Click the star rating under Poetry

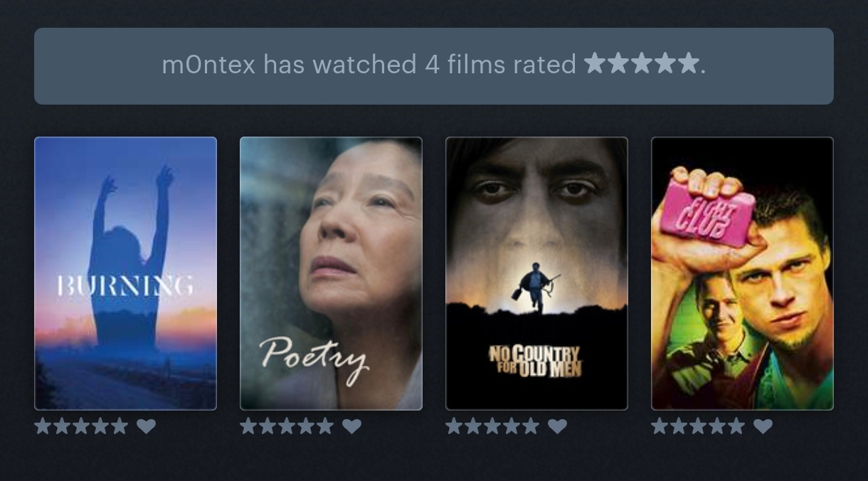(x=287, y=426)
